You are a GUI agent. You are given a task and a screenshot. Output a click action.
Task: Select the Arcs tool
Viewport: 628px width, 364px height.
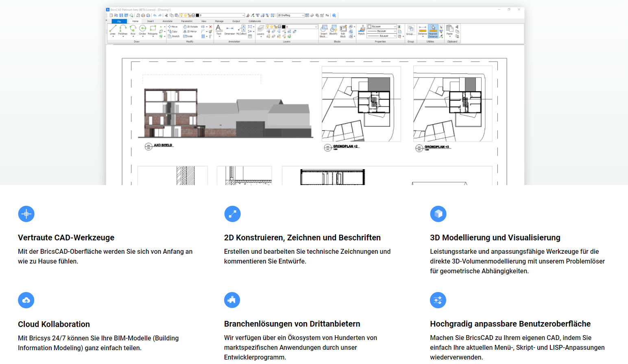[133, 30]
